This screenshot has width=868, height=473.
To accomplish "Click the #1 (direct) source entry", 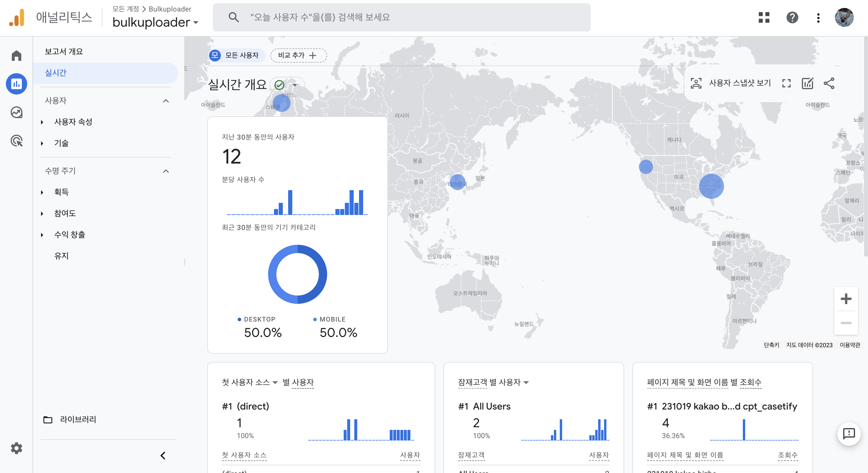I will (x=246, y=406).
